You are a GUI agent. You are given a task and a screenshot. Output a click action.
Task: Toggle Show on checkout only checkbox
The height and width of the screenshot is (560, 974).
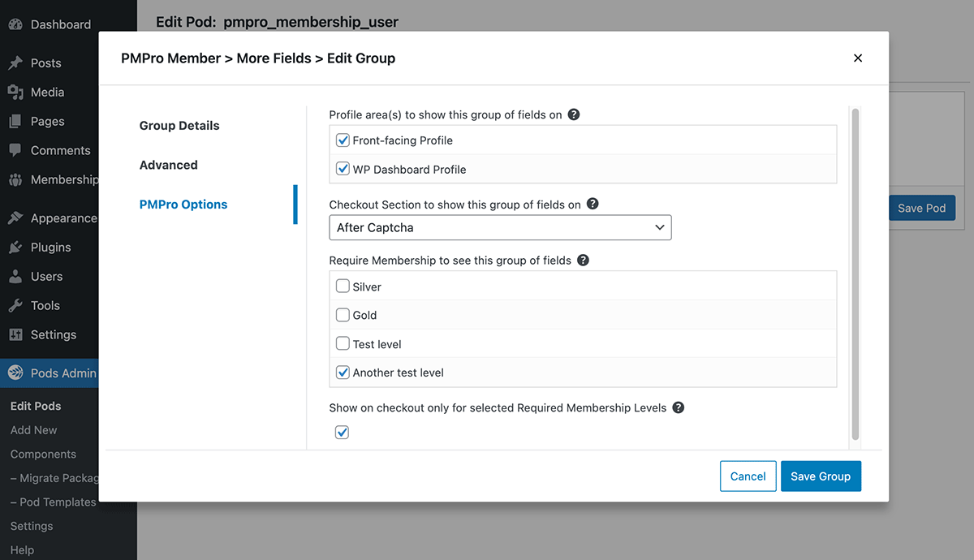click(x=343, y=433)
